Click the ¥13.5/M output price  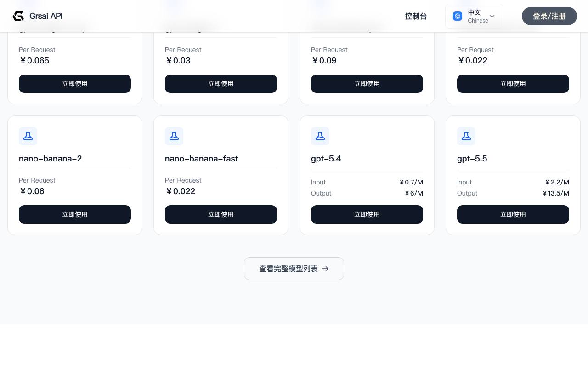click(555, 193)
